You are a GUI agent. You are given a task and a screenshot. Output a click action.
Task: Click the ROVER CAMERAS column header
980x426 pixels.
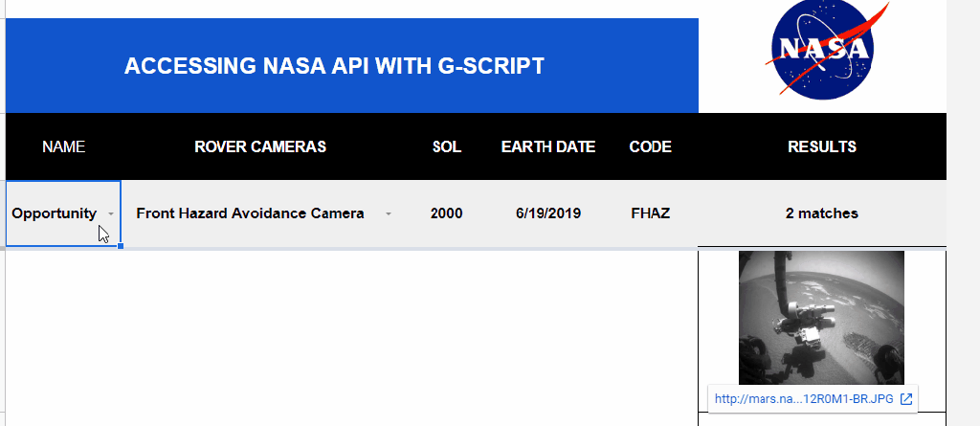pyautogui.click(x=260, y=146)
